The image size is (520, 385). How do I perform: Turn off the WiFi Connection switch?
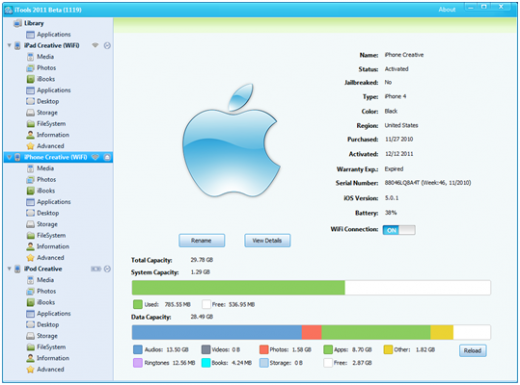pos(399,230)
